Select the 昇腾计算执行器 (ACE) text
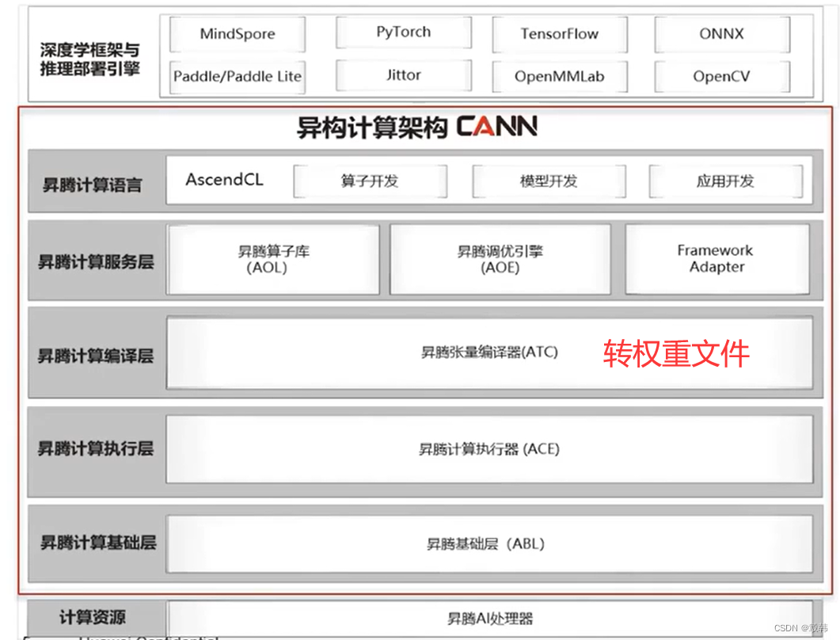The width and height of the screenshot is (840, 640). point(489,449)
